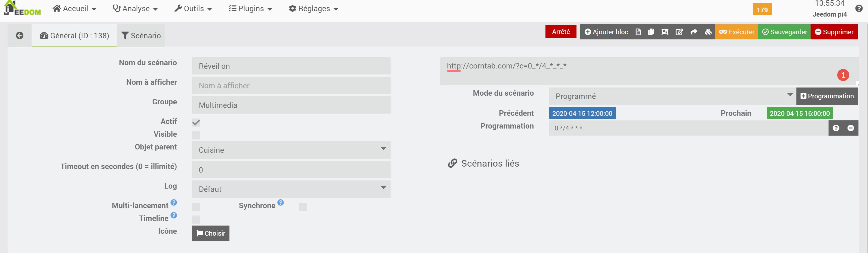
Task: Open the Mode du scénario dropdown
Action: tap(672, 96)
